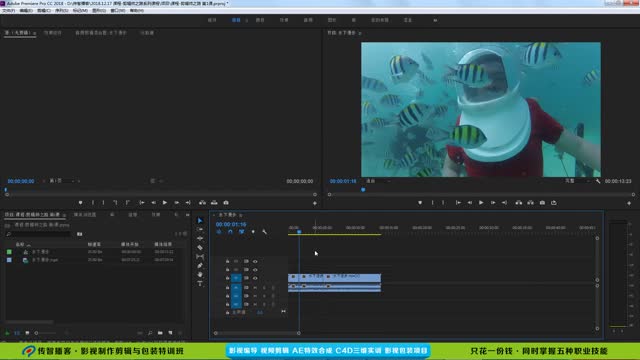The image size is (640, 360).
Task: Step back one frame in Program monitor
Action: coord(470,202)
